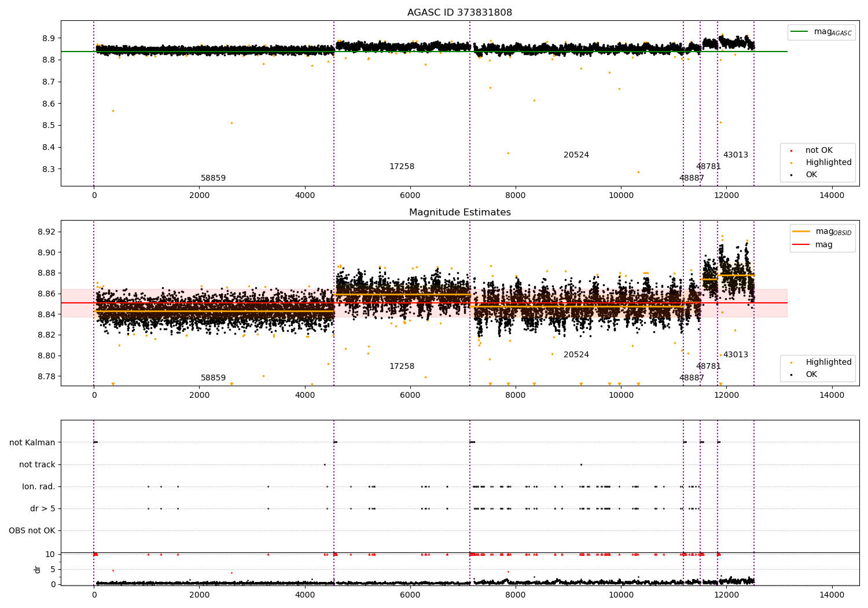Click the 'not OK' legend entry
The image size is (868, 608).
coord(812,151)
